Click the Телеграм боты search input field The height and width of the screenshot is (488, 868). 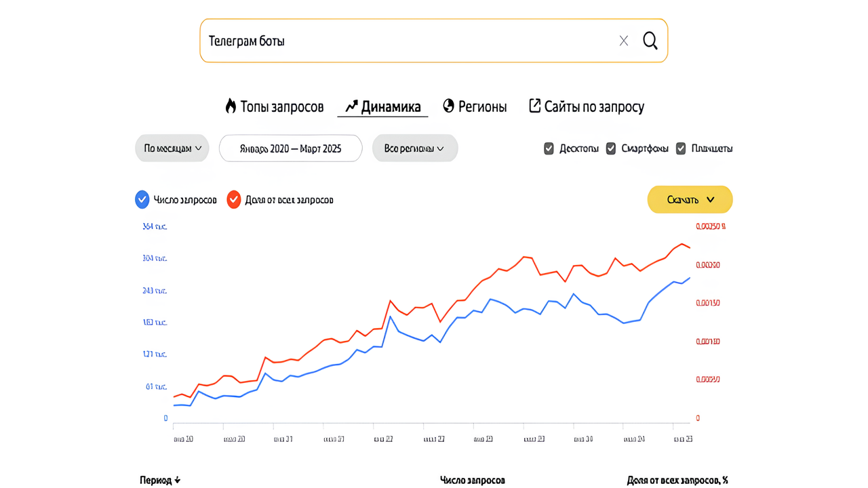pos(407,41)
